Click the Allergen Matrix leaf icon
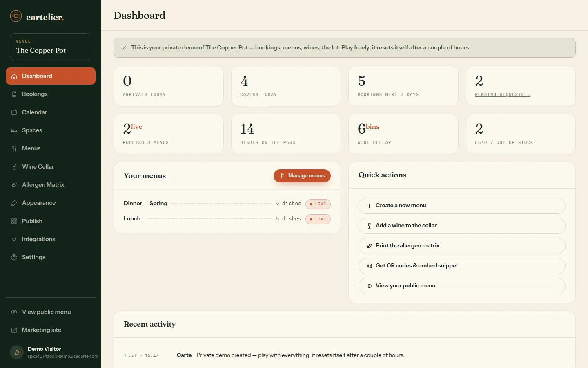Viewport: 588px width, 368px height. pyautogui.click(x=14, y=185)
